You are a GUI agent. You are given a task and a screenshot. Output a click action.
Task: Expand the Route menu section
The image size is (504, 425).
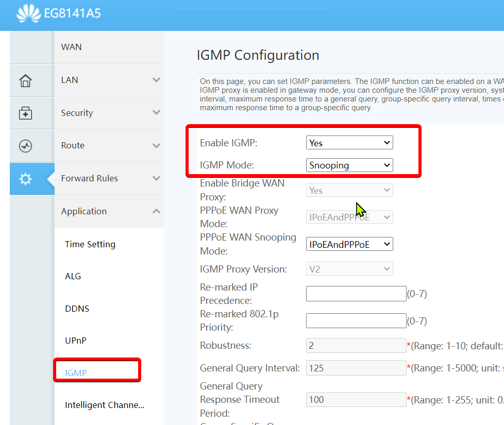[109, 145]
